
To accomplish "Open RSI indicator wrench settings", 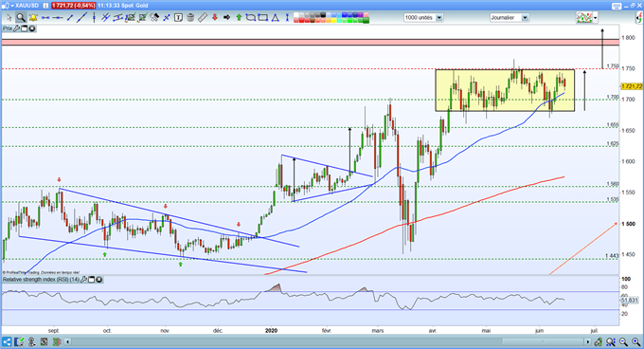I will coord(84,280).
